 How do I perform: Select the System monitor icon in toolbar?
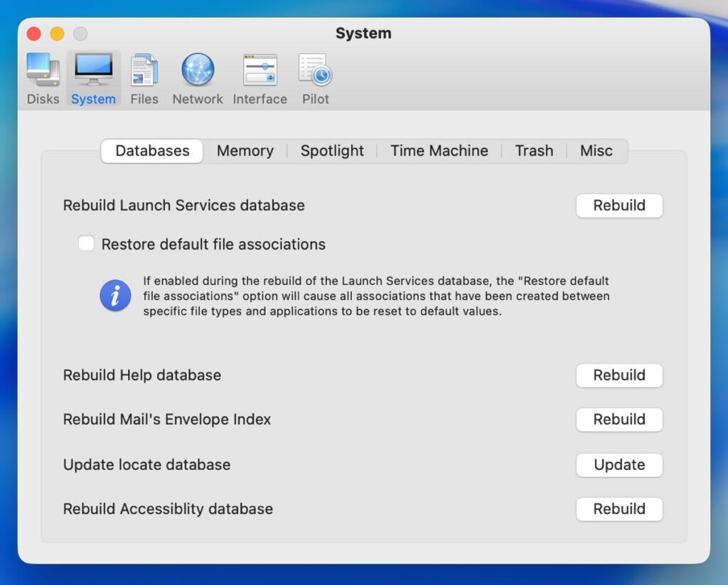pyautogui.click(x=93, y=71)
